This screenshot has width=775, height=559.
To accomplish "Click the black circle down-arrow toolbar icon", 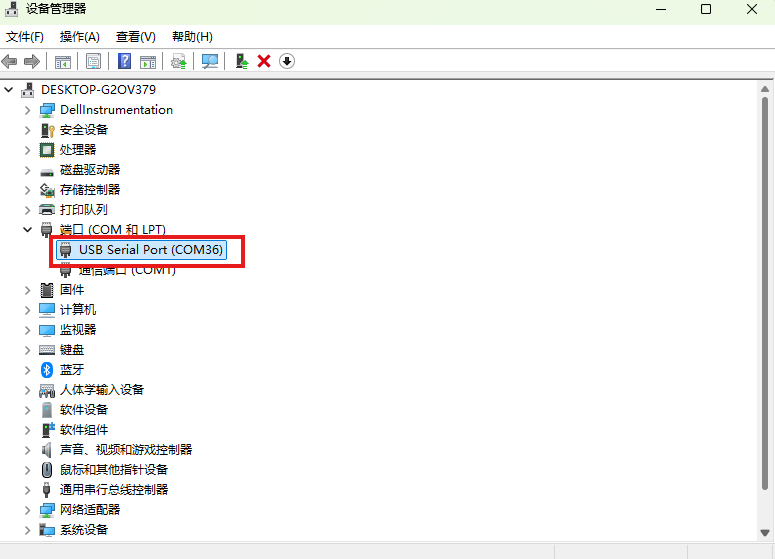I will pos(287,61).
